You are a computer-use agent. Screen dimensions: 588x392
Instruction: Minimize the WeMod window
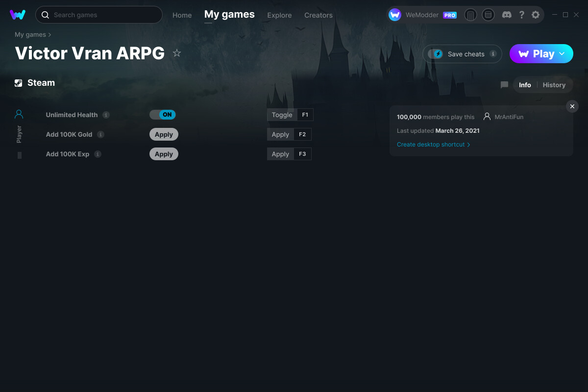pyautogui.click(x=555, y=15)
